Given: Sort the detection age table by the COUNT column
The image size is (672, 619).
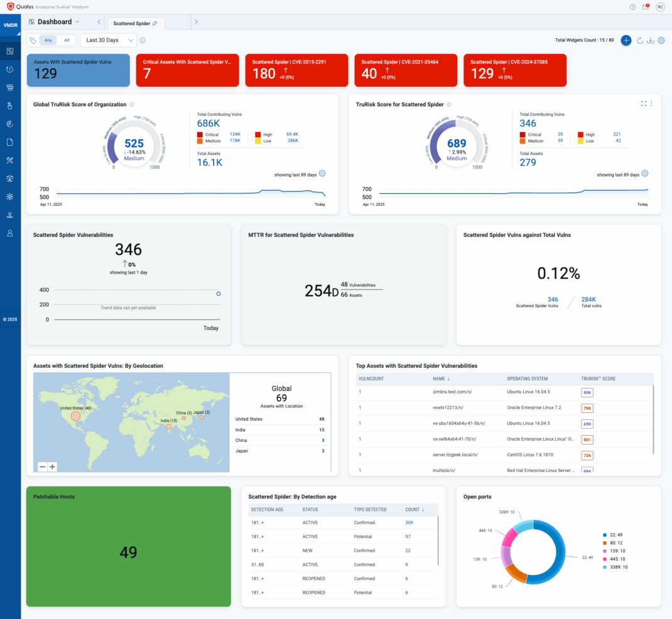Looking at the screenshot, I should click(415, 510).
